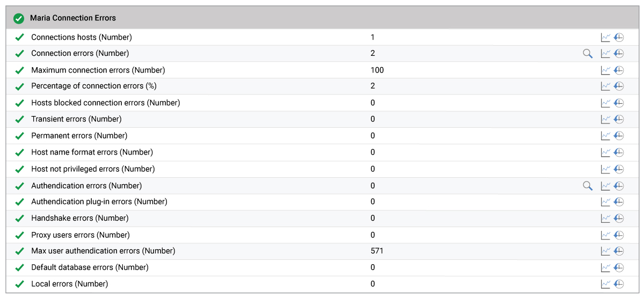Open clock icon for Host name format errors
Viewport: 644px width, 298px height.
pyautogui.click(x=619, y=152)
